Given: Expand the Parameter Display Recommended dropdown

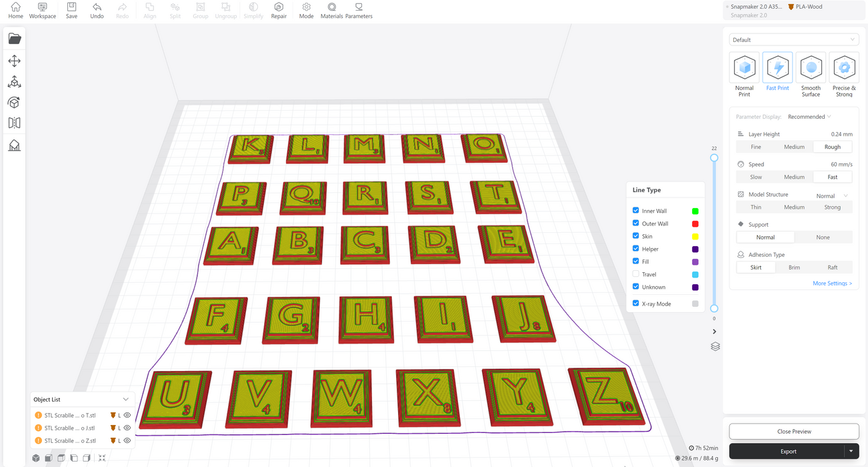Looking at the screenshot, I should [809, 117].
